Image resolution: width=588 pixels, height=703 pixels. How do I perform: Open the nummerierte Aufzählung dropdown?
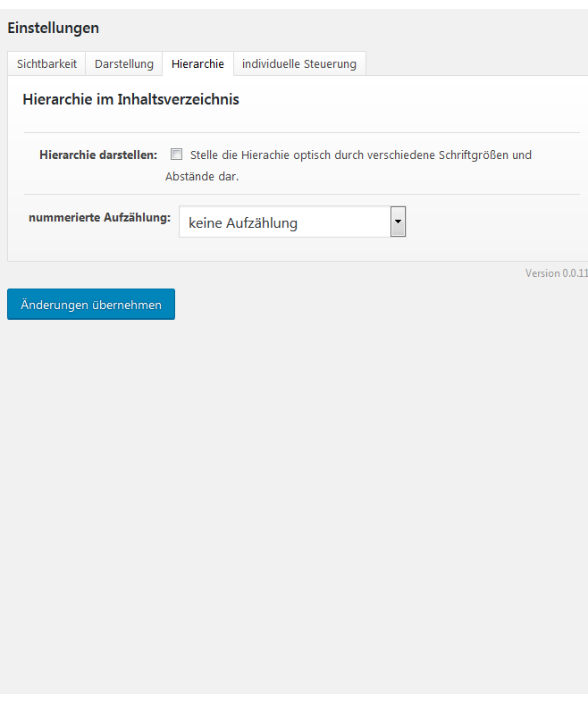pyautogui.click(x=292, y=222)
